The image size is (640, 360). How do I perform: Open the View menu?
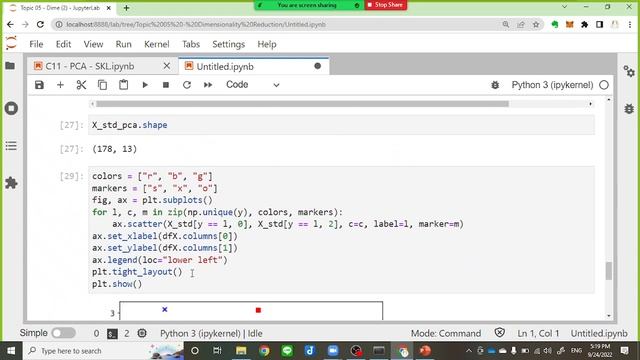(93, 44)
